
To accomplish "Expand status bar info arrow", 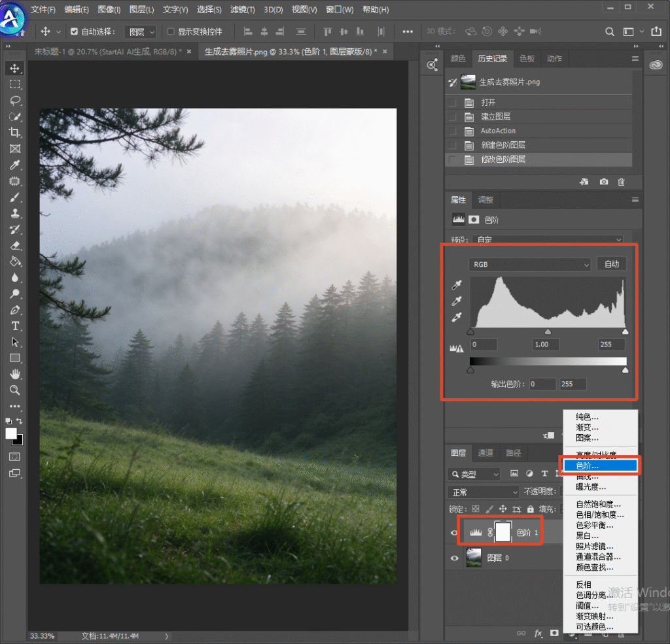I will (167, 636).
